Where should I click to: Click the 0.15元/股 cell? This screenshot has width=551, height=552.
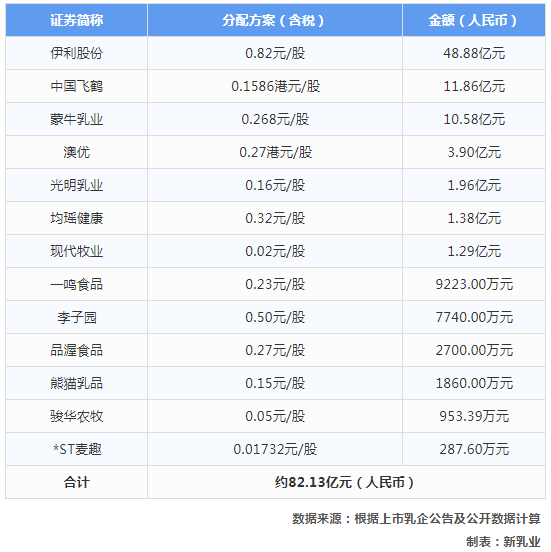[x=275, y=383]
